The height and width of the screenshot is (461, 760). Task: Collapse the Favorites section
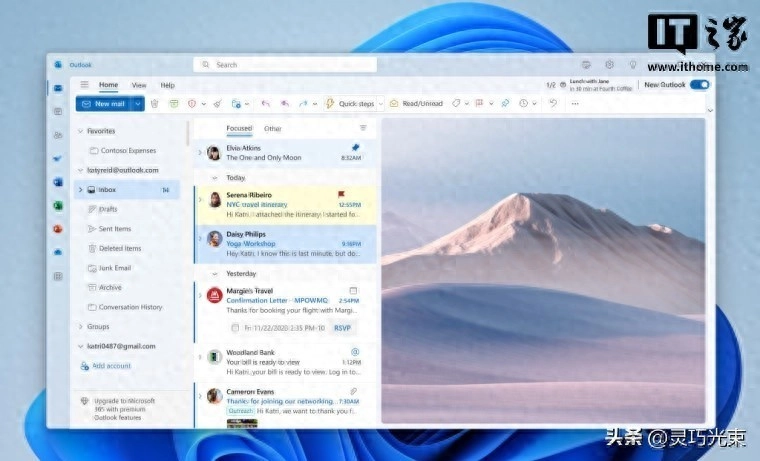tap(80, 131)
